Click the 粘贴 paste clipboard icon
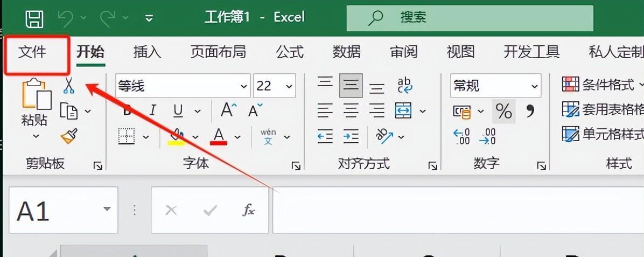This screenshot has height=257, width=644. (x=37, y=94)
